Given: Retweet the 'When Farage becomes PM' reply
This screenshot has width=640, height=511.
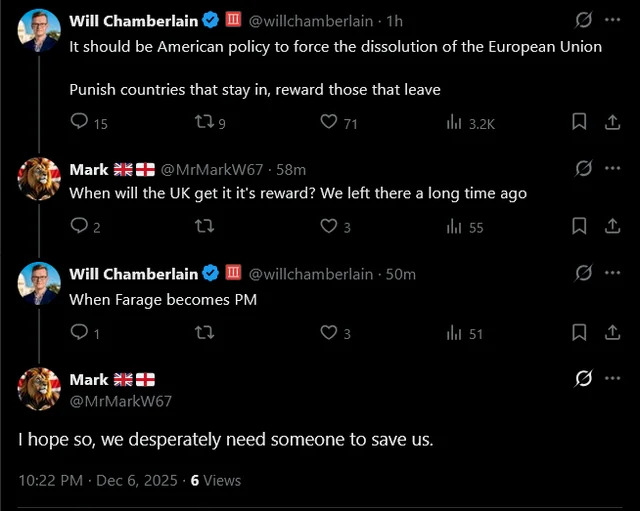Looking at the screenshot, I should (x=205, y=332).
